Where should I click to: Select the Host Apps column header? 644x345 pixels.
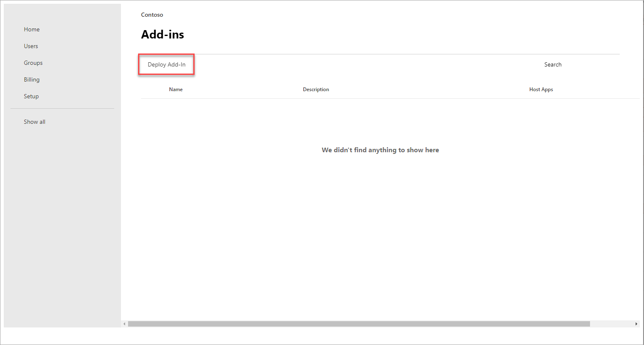pos(541,89)
